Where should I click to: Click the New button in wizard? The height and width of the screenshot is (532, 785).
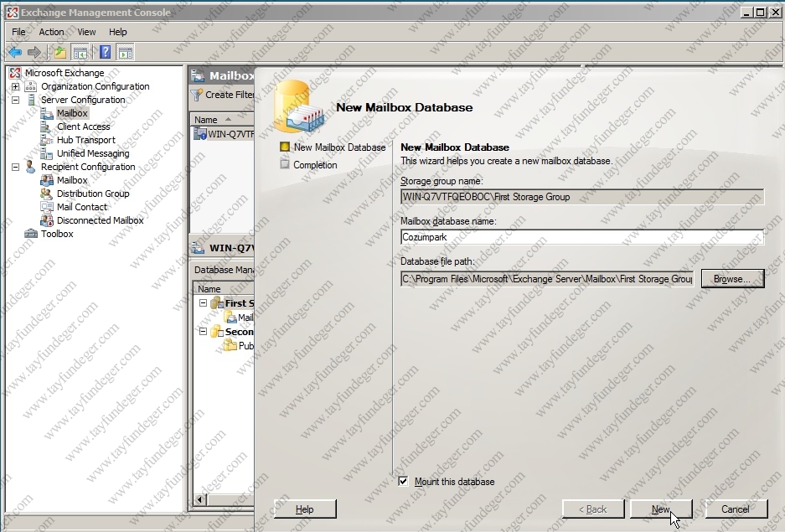(x=661, y=509)
